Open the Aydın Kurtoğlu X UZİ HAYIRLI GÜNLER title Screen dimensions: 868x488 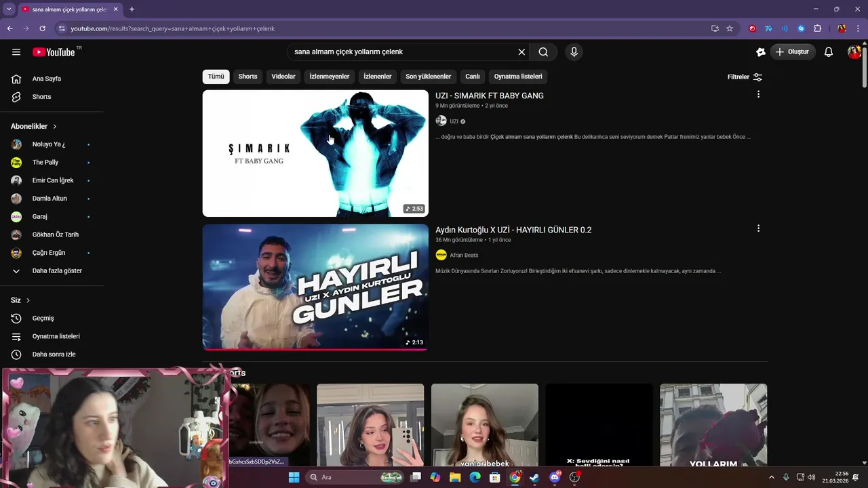[513, 230]
